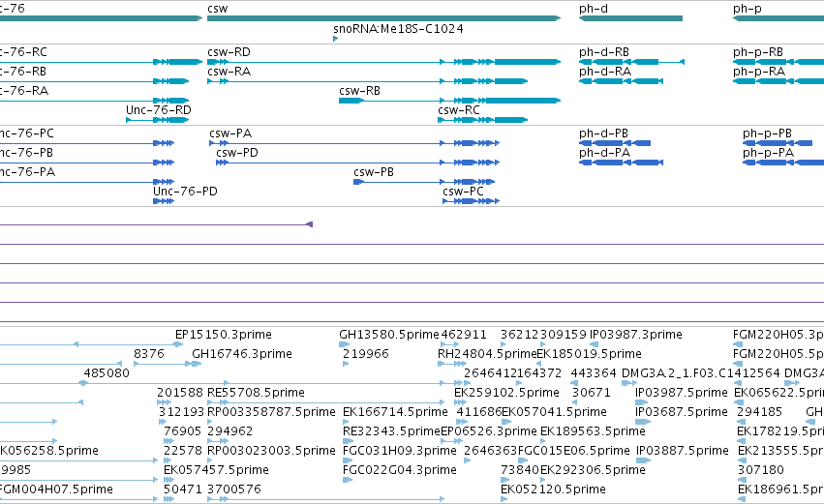Click the EK057457.5prime EST label
This screenshot has width=824, height=504.
tap(216, 470)
